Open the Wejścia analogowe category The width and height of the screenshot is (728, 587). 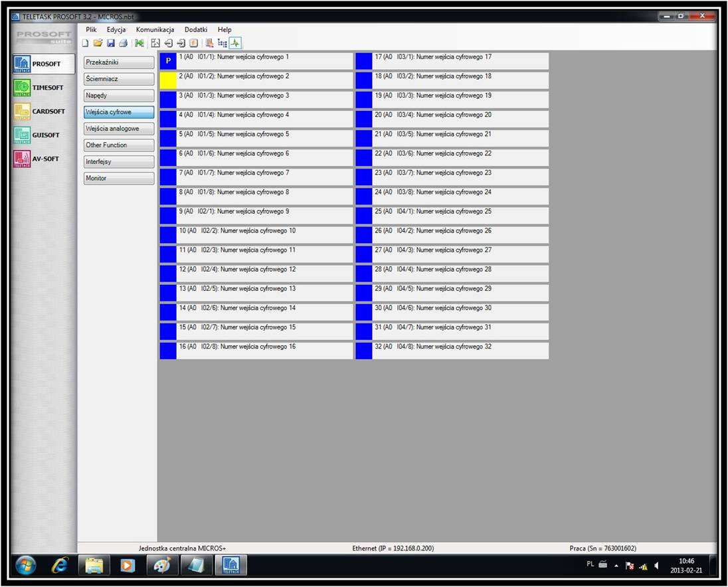[119, 129]
